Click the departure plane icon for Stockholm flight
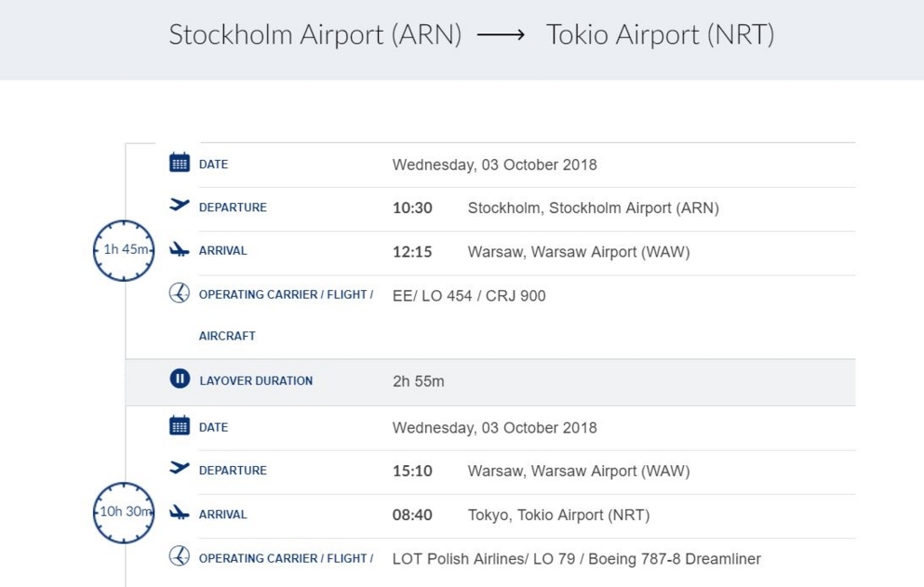 tap(180, 205)
